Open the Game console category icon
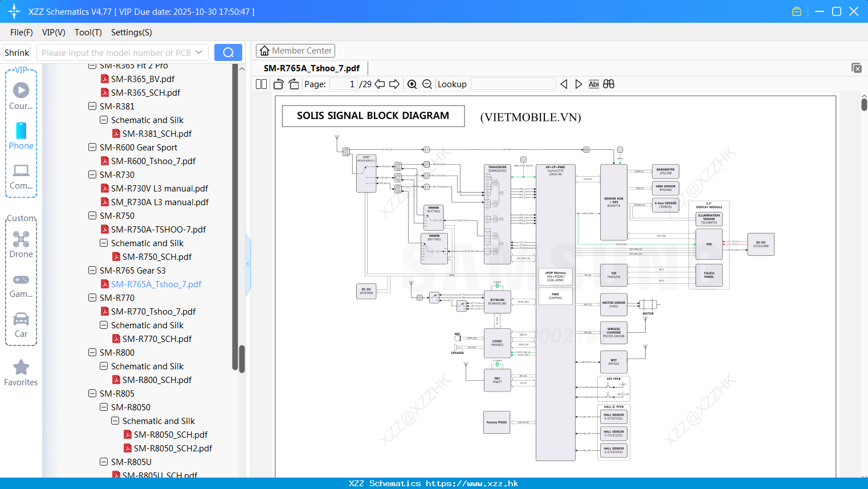The image size is (868, 489). tap(21, 279)
